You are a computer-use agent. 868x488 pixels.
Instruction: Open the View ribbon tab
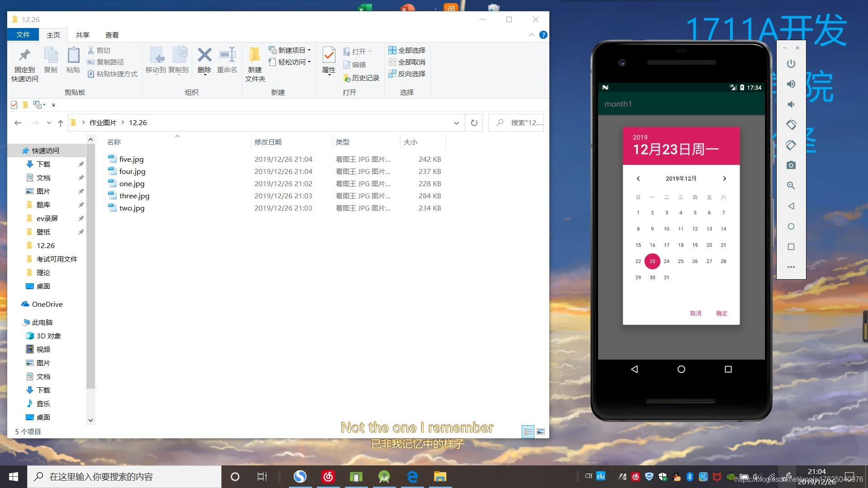[x=112, y=35]
